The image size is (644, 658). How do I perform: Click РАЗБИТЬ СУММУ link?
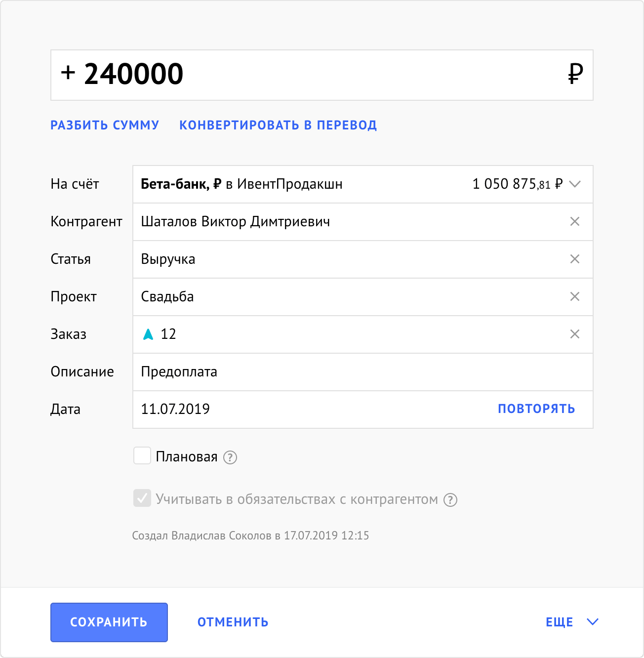coord(105,125)
